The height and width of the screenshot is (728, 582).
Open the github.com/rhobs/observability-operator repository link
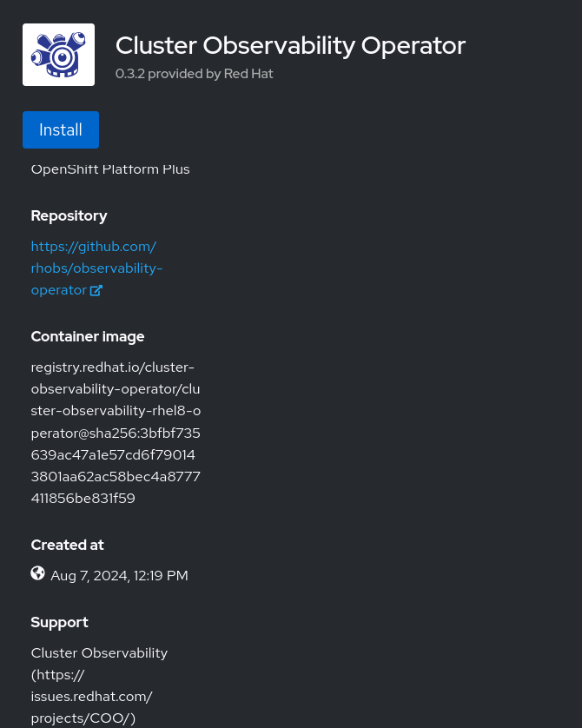(96, 268)
